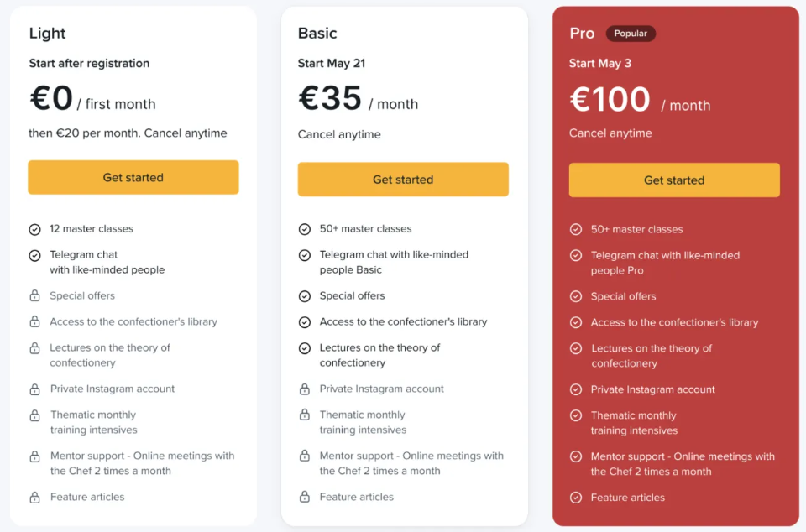Click lock icon beside Light confectioner's library
This screenshot has width=806, height=532.
pos(34,322)
